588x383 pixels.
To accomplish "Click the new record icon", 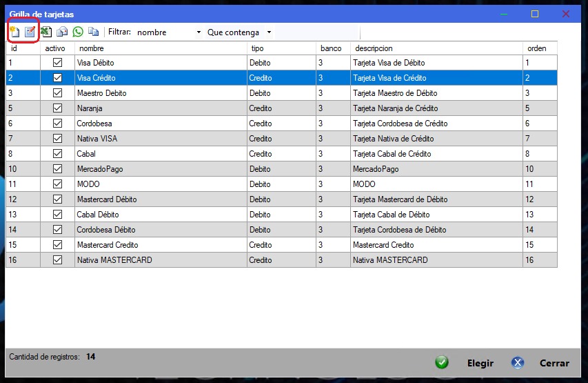I will 14,32.
